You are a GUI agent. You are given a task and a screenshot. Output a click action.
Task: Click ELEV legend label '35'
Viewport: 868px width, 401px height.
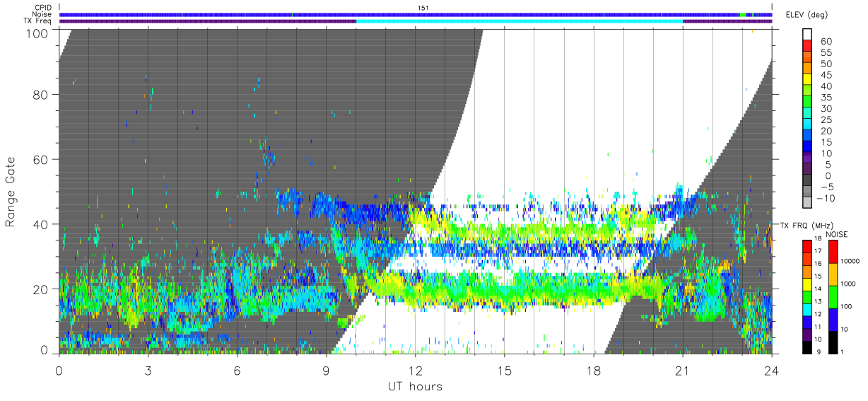826,98
